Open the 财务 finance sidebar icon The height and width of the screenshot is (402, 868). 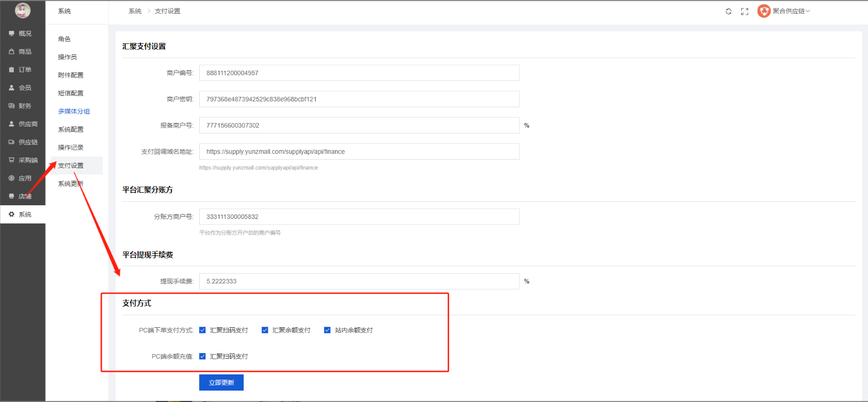(x=11, y=106)
